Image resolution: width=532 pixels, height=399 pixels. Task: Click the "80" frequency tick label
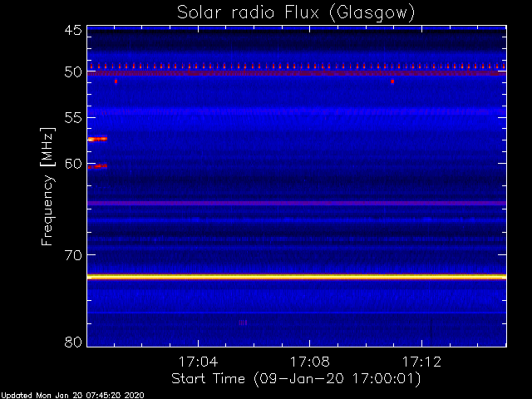point(73,342)
